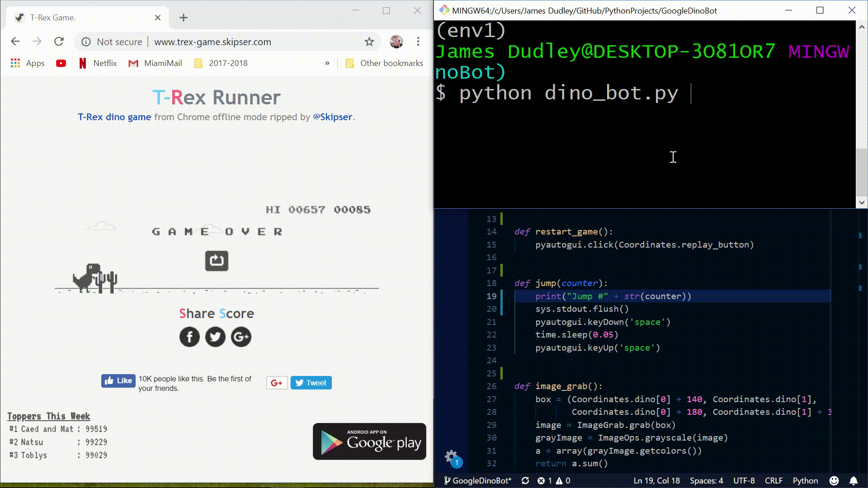Click the game replay button
This screenshot has height=488, width=868.
tap(217, 261)
